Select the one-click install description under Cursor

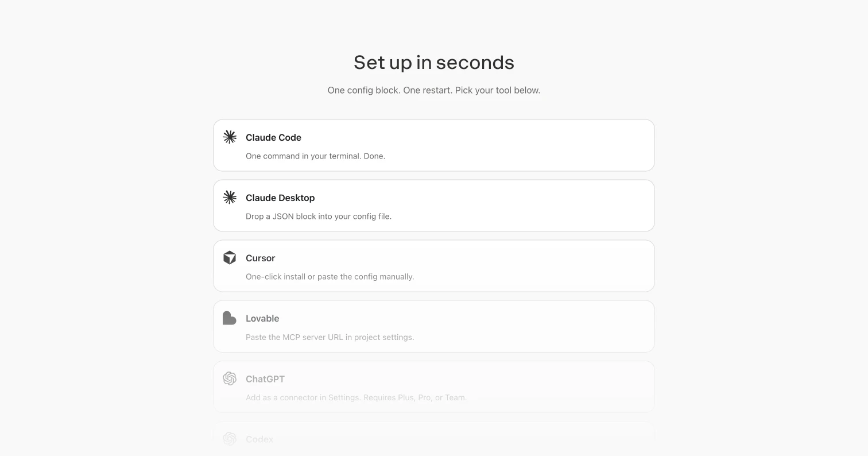point(330,276)
